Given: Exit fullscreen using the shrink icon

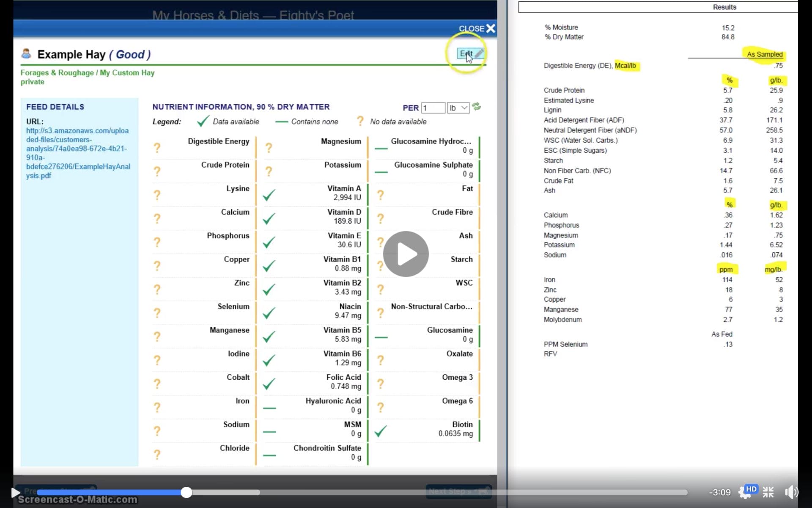Looking at the screenshot, I should tap(768, 492).
